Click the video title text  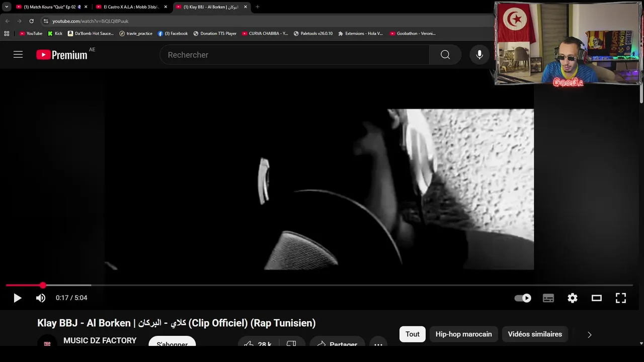coord(176,323)
